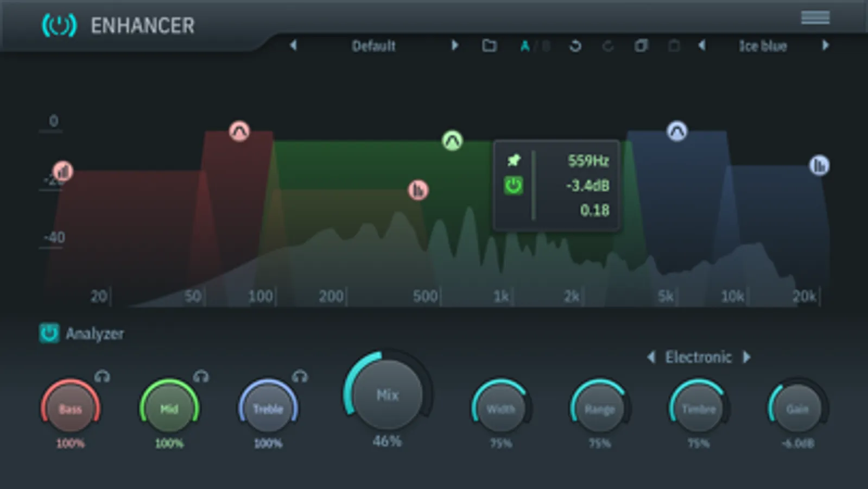868x489 pixels.
Task: Click the large Mix knob
Action: click(x=388, y=394)
